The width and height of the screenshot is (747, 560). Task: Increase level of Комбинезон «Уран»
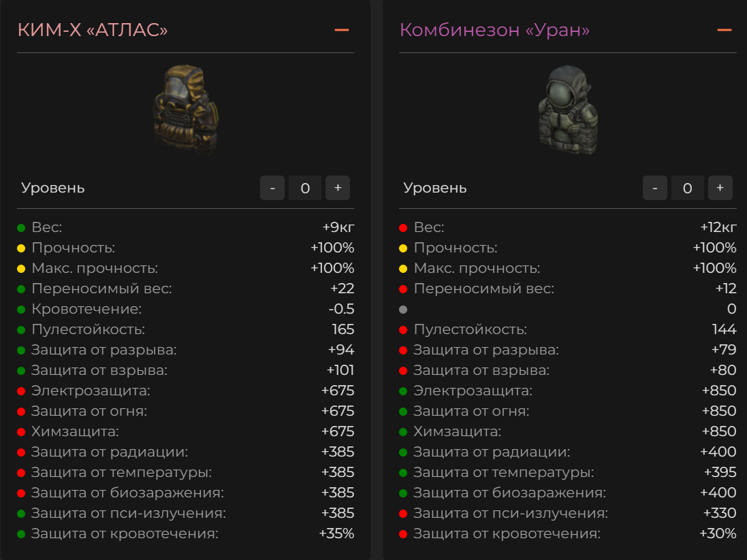(x=720, y=188)
